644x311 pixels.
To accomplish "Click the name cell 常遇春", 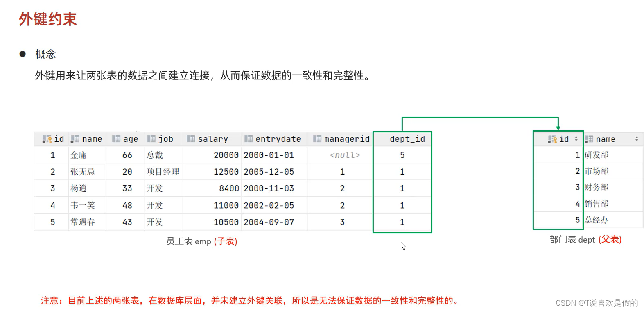I will [83, 222].
